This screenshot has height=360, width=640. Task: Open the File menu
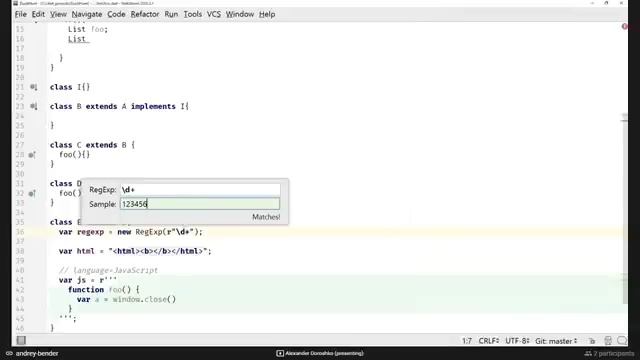21,14
